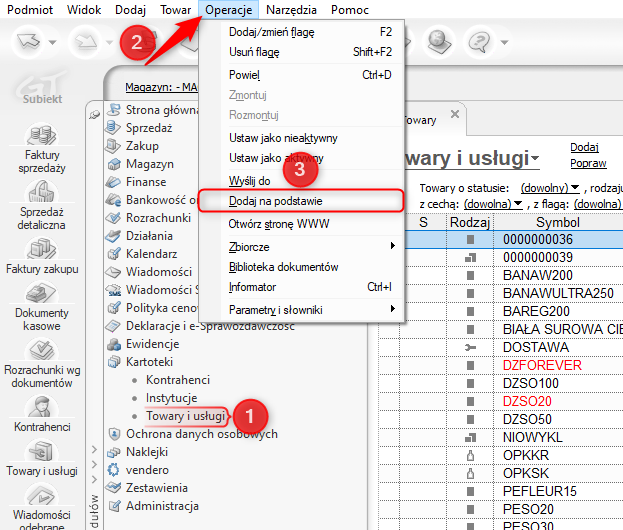Click the Naklejki icon

[x=114, y=452]
